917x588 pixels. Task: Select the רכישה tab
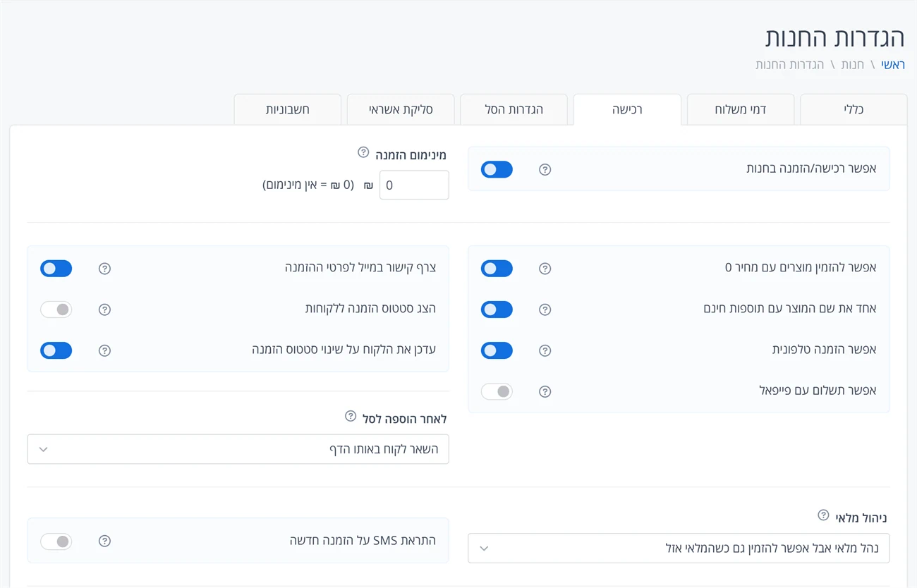point(627,109)
